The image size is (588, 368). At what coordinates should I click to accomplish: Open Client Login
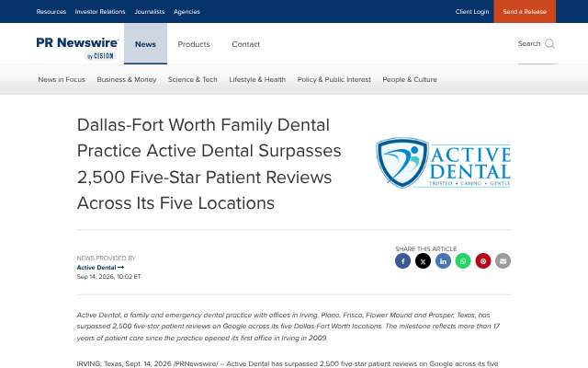point(472,12)
